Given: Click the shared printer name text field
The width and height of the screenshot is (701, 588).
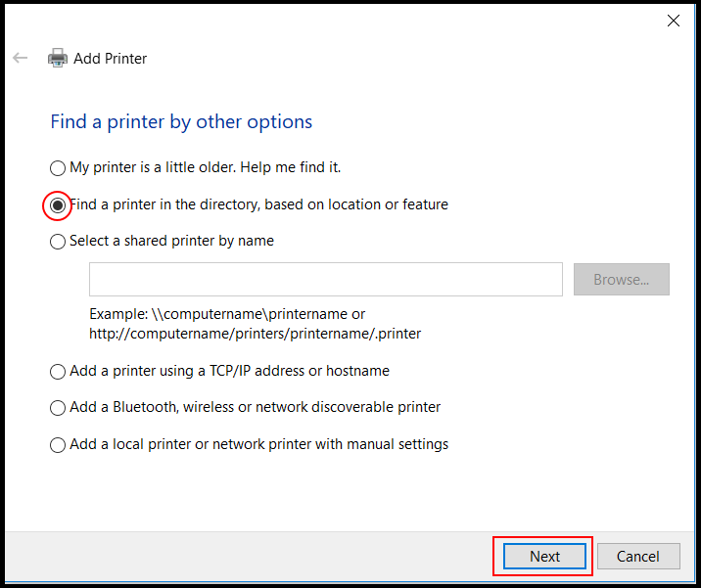Looking at the screenshot, I should 326,279.
